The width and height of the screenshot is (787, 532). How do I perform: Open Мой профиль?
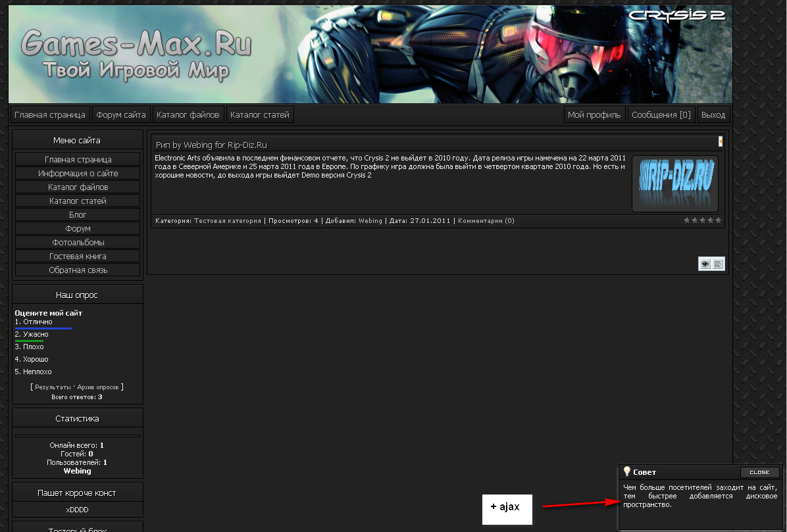pos(594,115)
